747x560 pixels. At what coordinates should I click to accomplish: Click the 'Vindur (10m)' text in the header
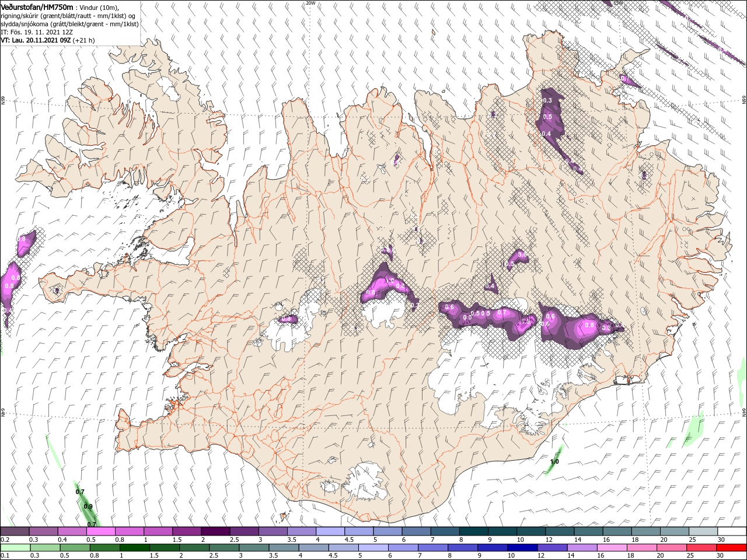click(x=98, y=7)
